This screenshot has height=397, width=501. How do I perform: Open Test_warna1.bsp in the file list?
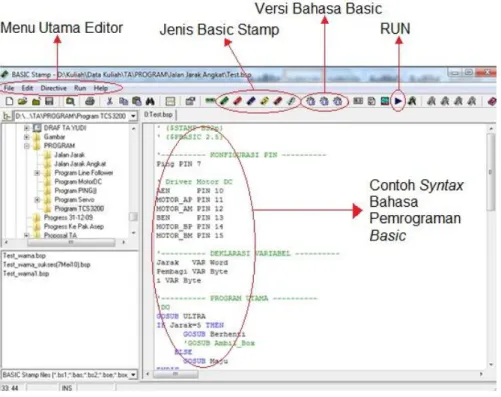(x=26, y=274)
